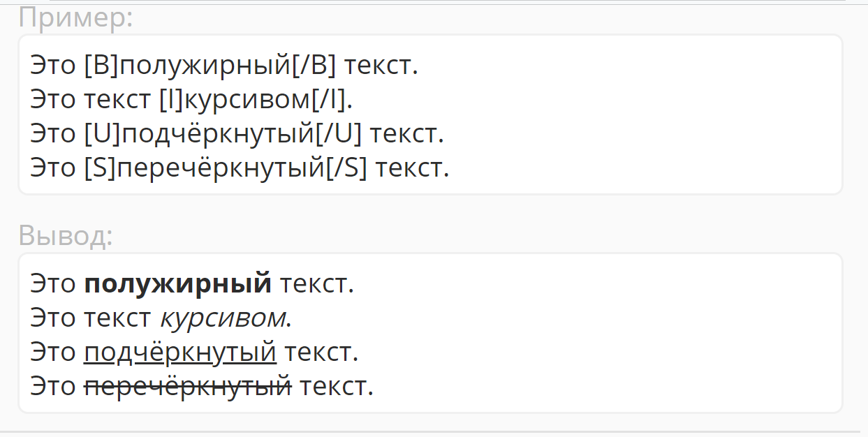Click "Это" starting the first example line
Screen dimensions: 868x437
click(x=53, y=66)
